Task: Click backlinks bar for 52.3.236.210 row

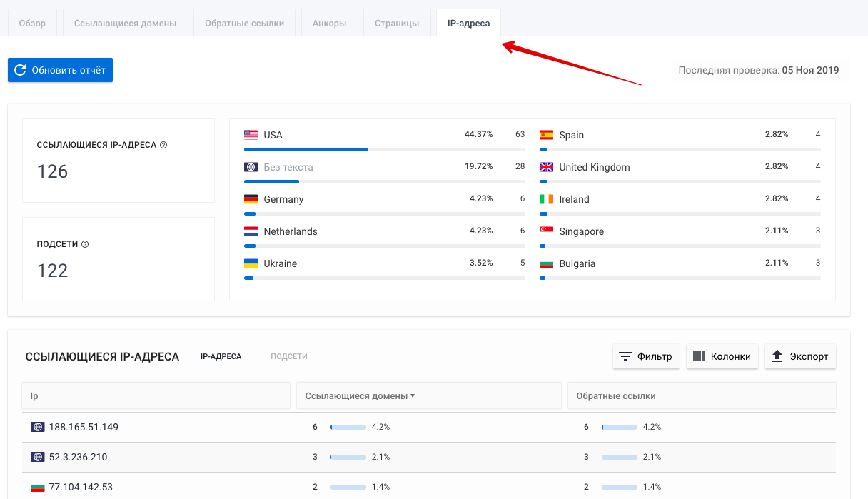Action: [620, 457]
